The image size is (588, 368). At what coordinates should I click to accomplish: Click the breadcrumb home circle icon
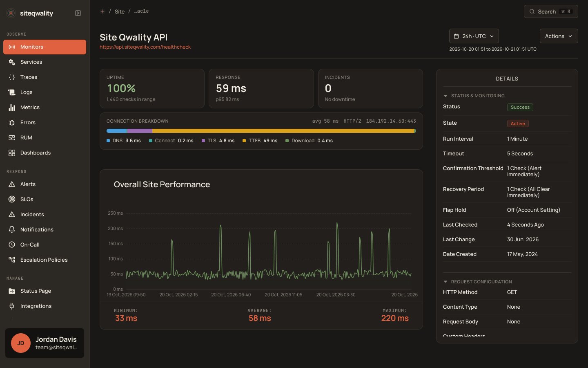point(102,11)
